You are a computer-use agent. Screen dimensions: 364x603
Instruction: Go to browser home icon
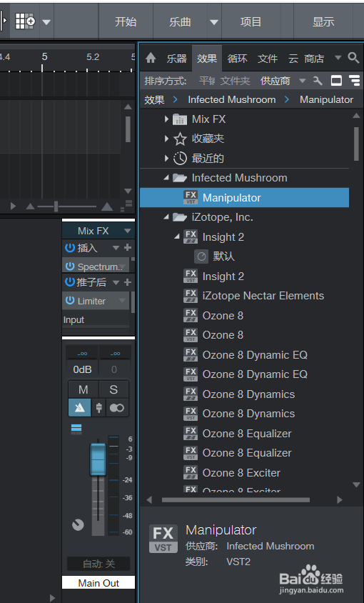point(151,58)
